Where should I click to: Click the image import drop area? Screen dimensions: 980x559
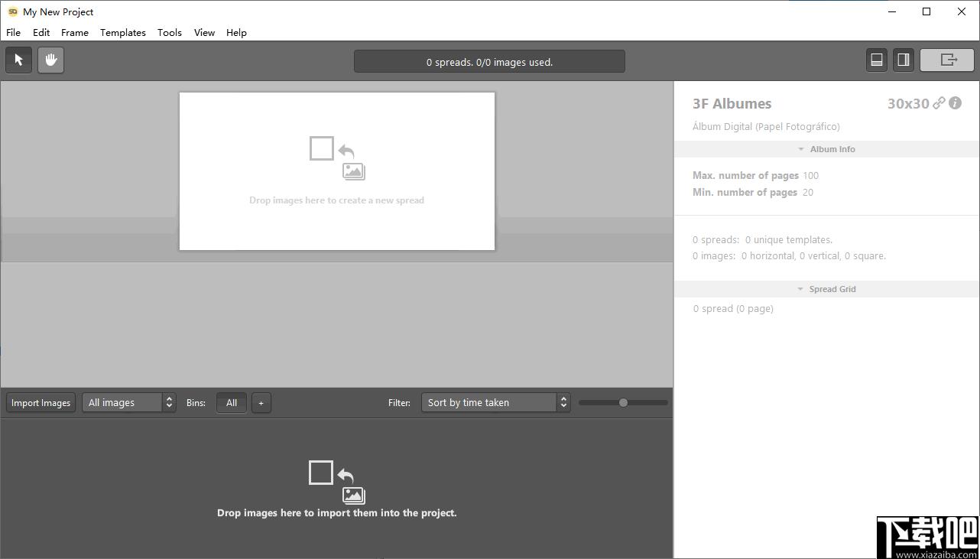[x=337, y=489]
